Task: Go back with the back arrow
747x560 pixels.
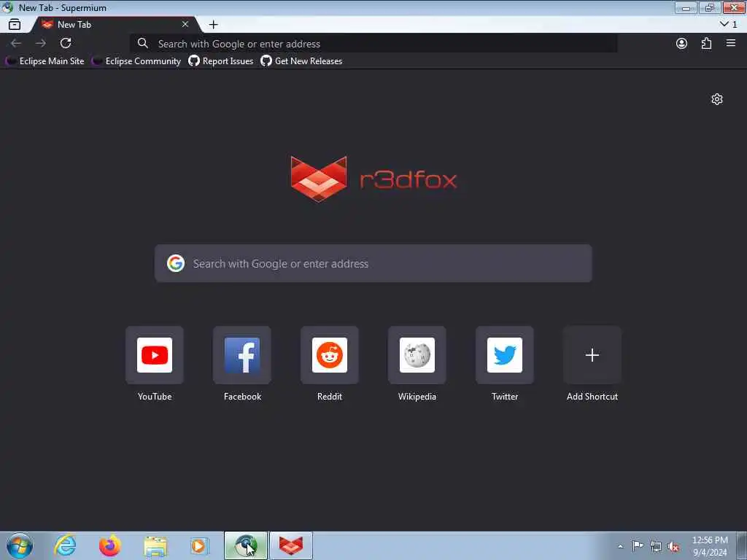Action: pyautogui.click(x=16, y=43)
